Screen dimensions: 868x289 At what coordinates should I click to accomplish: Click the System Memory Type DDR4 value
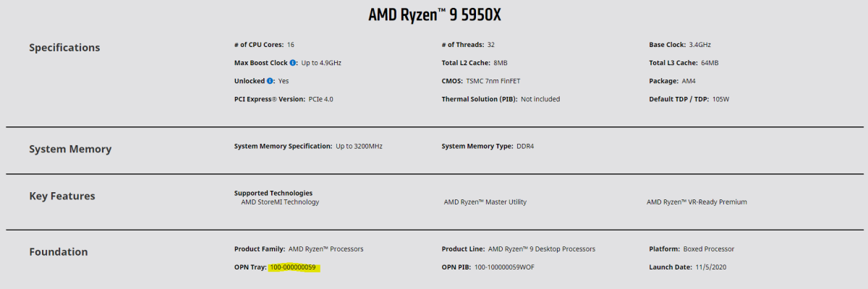coord(525,146)
